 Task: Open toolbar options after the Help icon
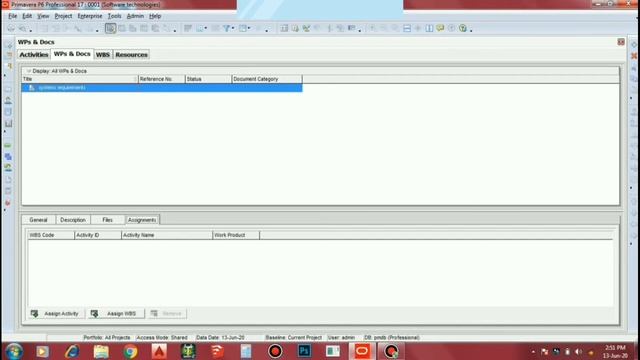coord(471,30)
